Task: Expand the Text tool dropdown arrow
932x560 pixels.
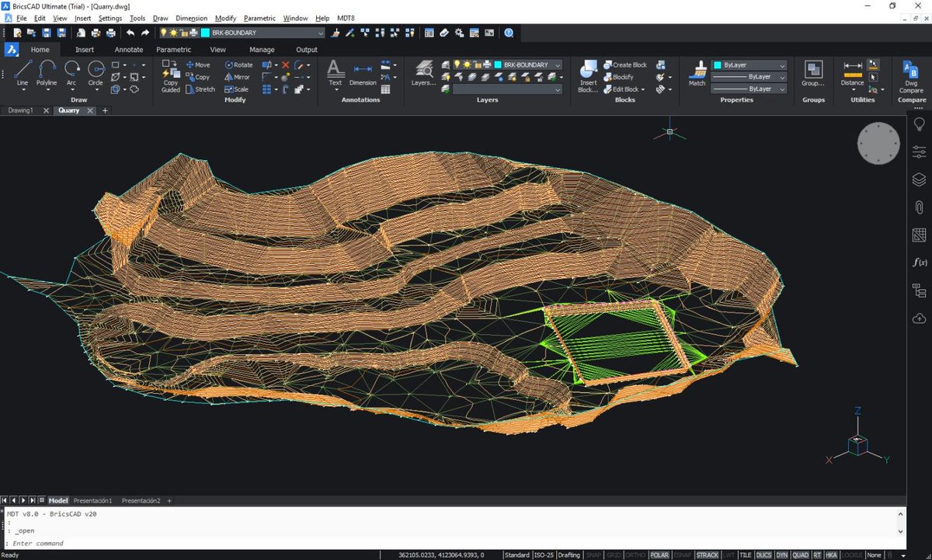Action: [x=335, y=90]
